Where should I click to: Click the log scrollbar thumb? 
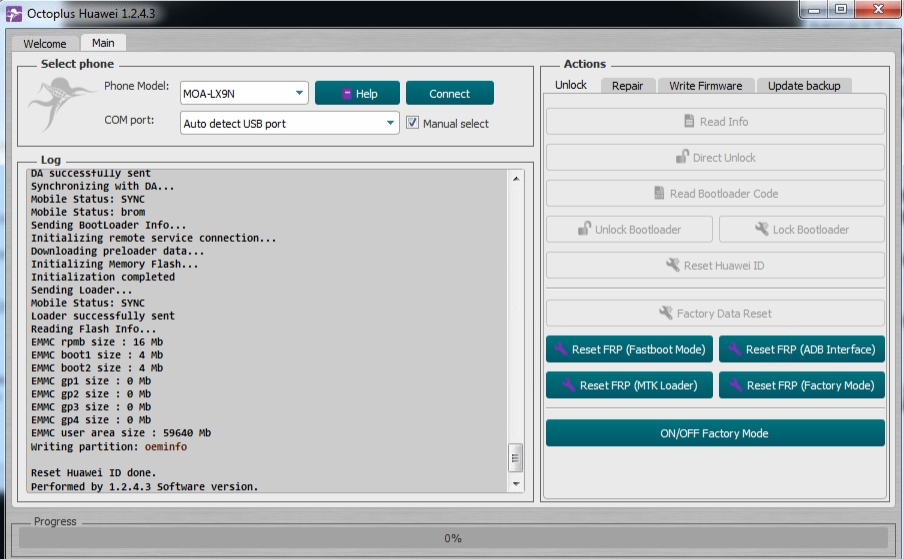[515, 458]
